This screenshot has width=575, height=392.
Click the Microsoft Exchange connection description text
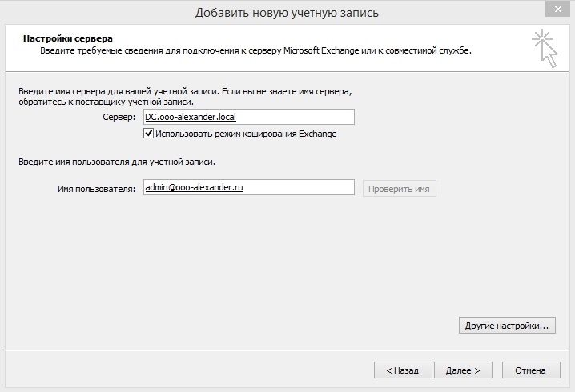255,50
